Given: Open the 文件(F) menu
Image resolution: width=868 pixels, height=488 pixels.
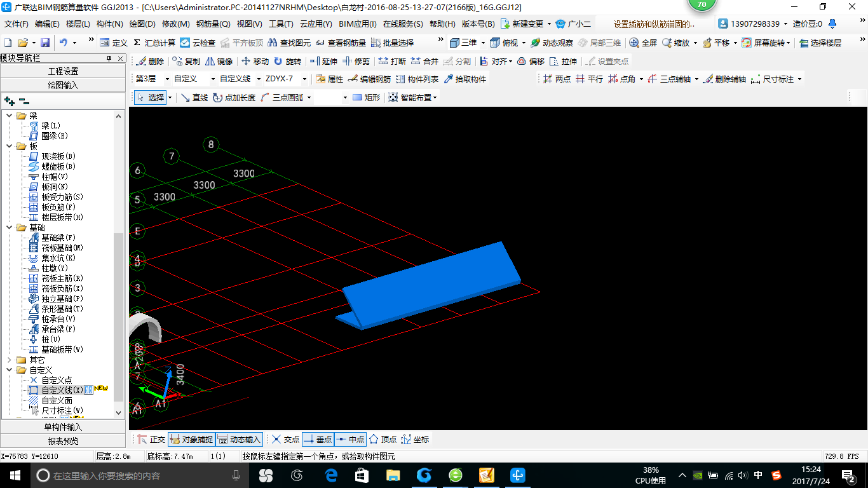Looking at the screenshot, I should pyautogui.click(x=17, y=24).
